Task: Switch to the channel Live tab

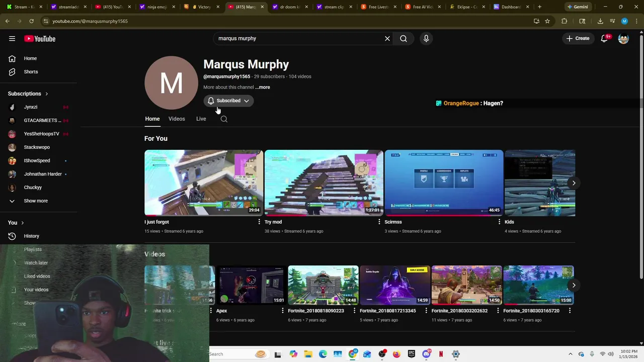Action: 201,119
